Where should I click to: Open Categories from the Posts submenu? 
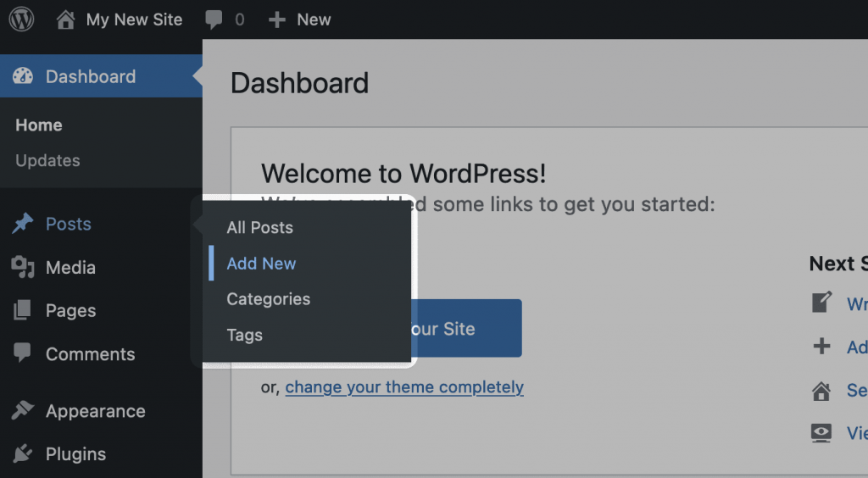268,299
